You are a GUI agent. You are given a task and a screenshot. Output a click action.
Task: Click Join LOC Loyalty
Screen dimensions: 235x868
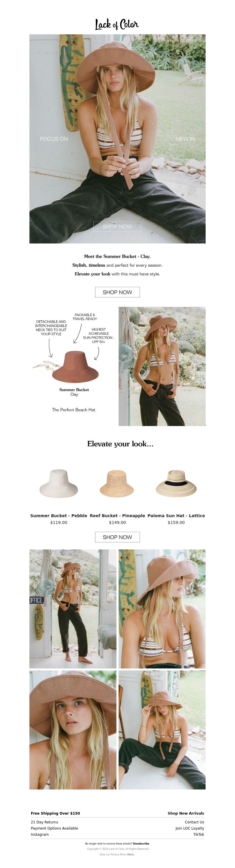(x=189, y=828)
